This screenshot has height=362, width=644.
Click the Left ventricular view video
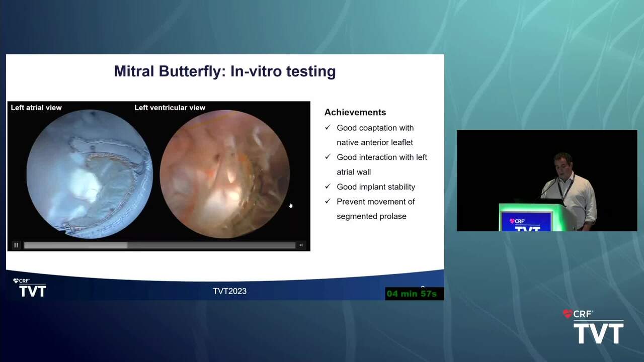[224, 174]
